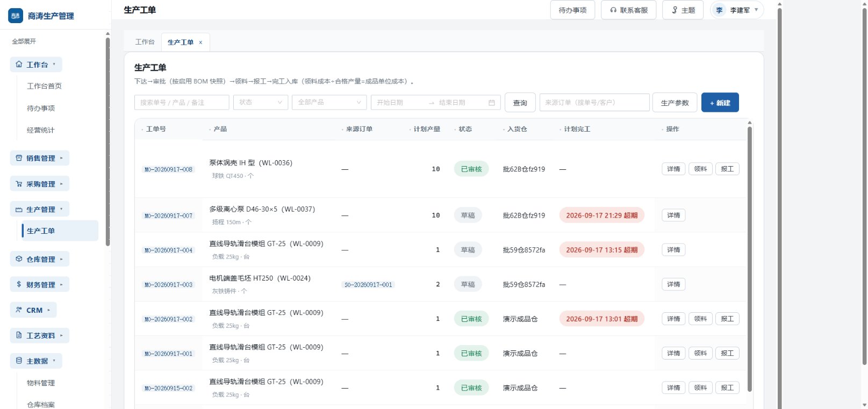
Task: Open 物料管理 in the sidebar
Action: click(x=41, y=383)
